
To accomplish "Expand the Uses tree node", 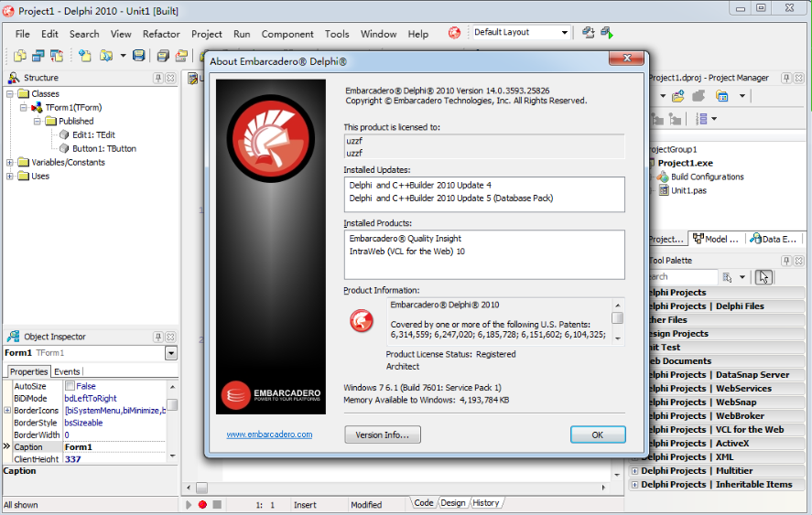I will pos(10,176).
